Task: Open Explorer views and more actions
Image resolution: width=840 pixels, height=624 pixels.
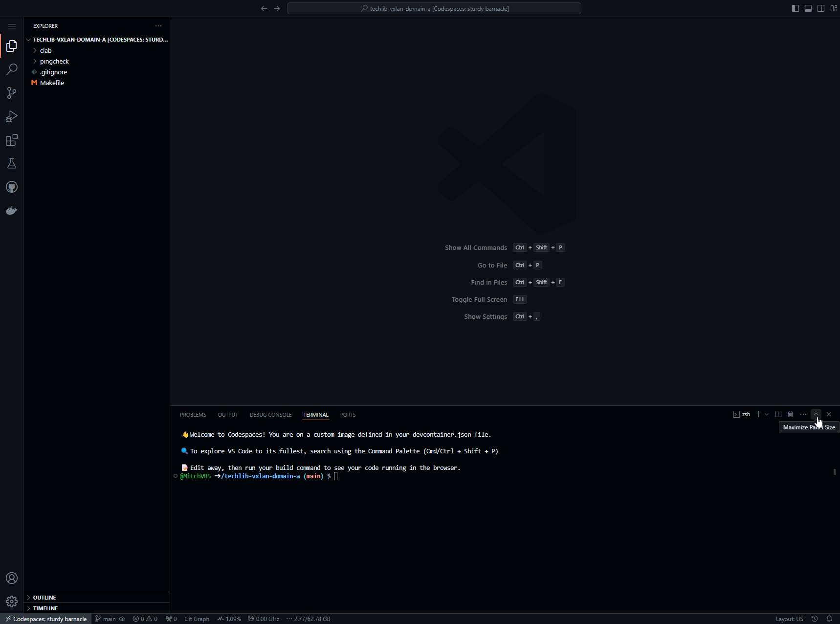Action: 158,26
